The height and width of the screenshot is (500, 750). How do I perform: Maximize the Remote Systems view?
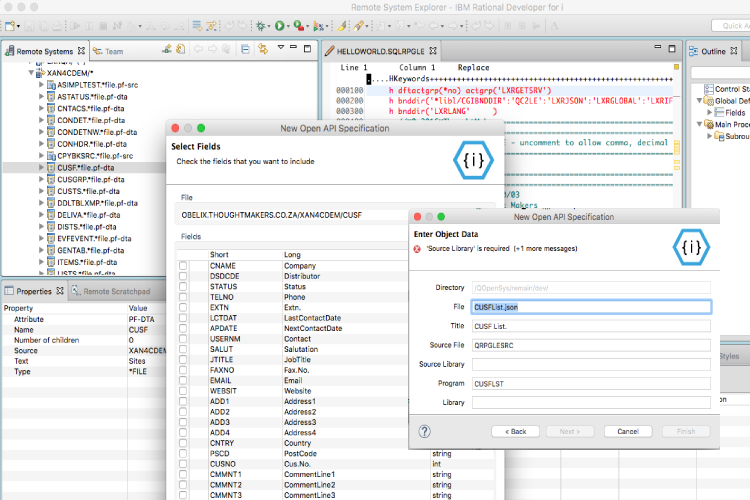pos(308,48)
